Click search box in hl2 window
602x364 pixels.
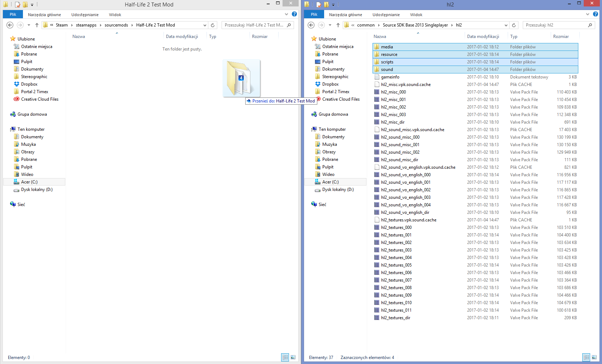pyautogui.click(x=559, y=25)
